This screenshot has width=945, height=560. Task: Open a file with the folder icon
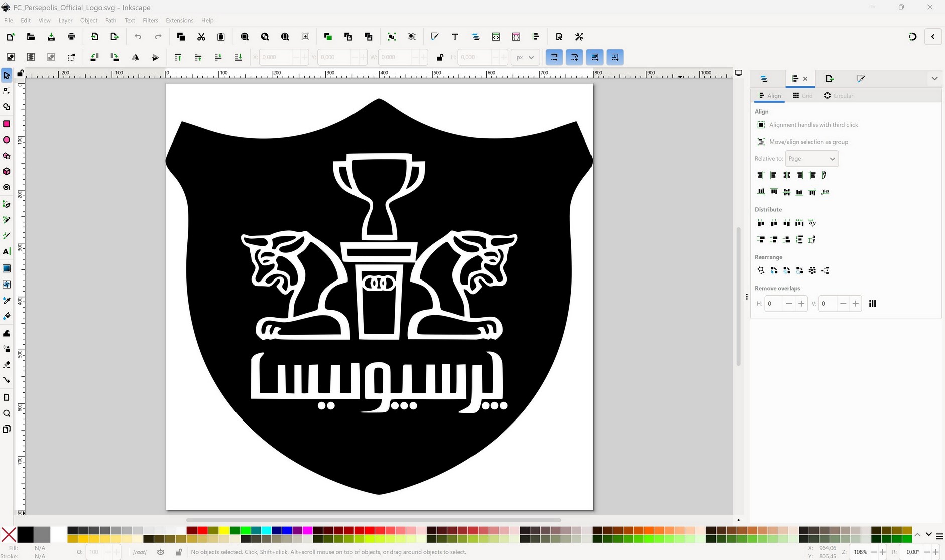(x=31, y=37)
